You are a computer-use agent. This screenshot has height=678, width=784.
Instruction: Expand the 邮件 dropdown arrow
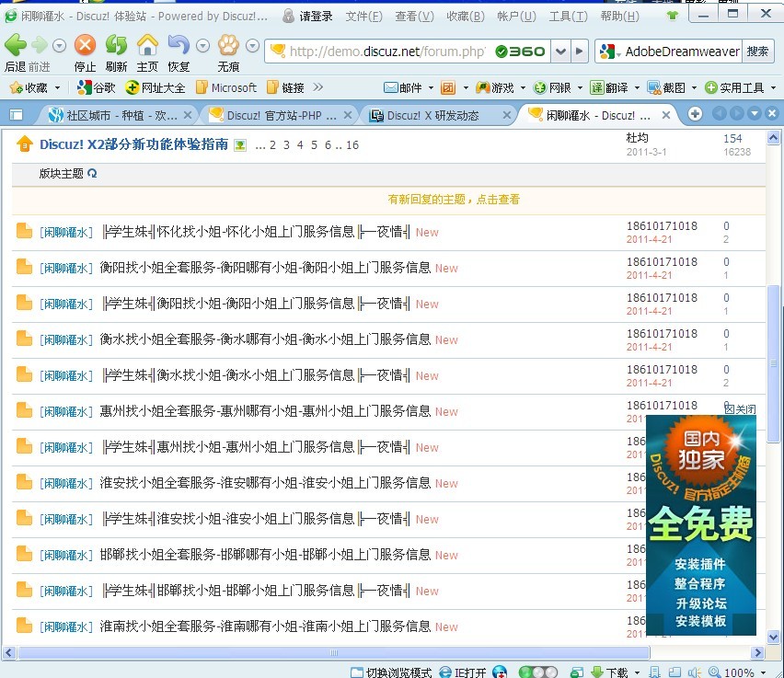click(x=431, y=88)
